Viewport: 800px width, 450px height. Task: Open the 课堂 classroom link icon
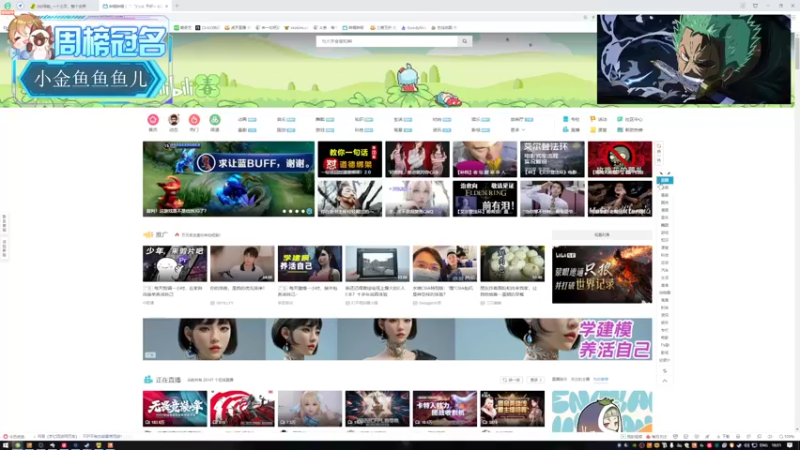pos(592,130)
